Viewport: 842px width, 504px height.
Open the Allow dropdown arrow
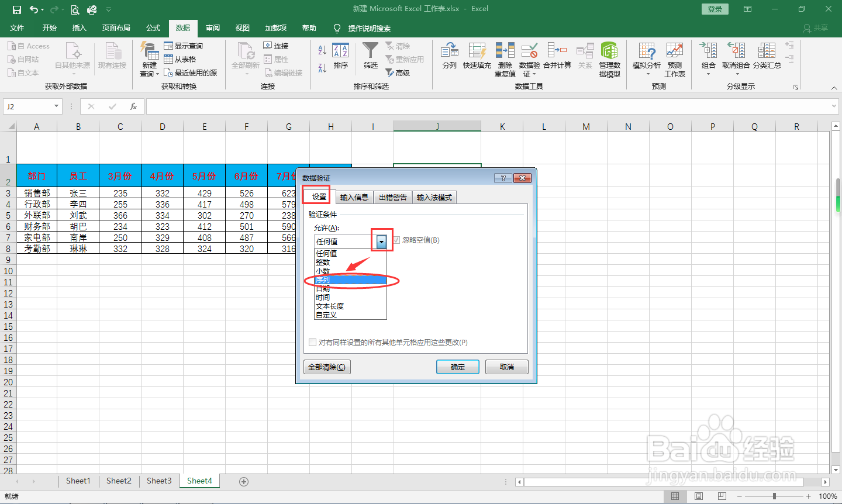pyautogui.click(x=381, y=241)
